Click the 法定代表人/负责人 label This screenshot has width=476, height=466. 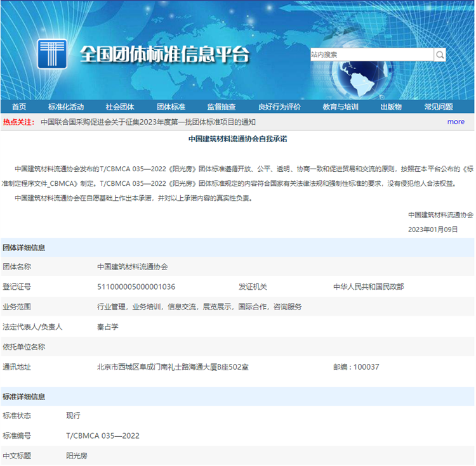coord(32,327)
